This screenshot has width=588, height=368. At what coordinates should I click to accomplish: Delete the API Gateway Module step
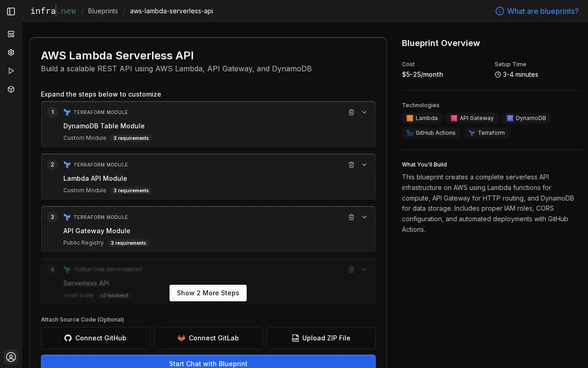(351, 217)
